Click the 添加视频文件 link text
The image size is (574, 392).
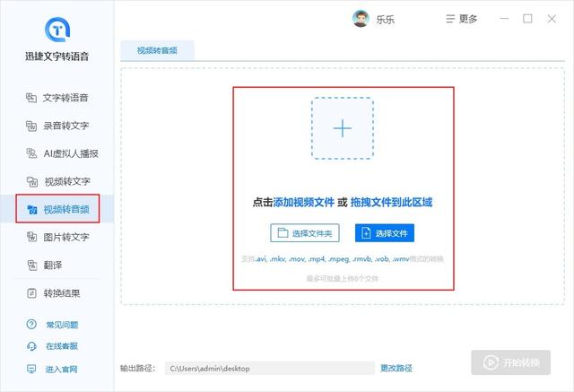click(304, 202)
